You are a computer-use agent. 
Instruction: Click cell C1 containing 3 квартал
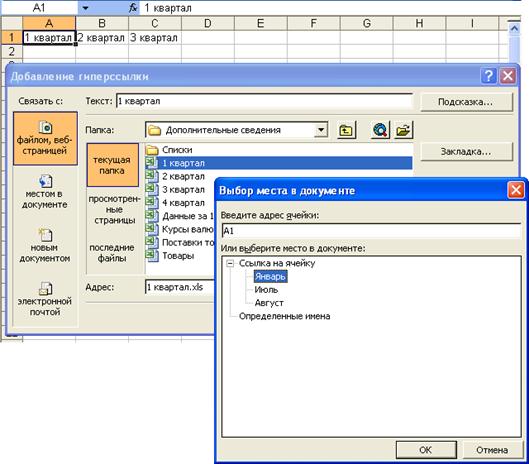155,37
